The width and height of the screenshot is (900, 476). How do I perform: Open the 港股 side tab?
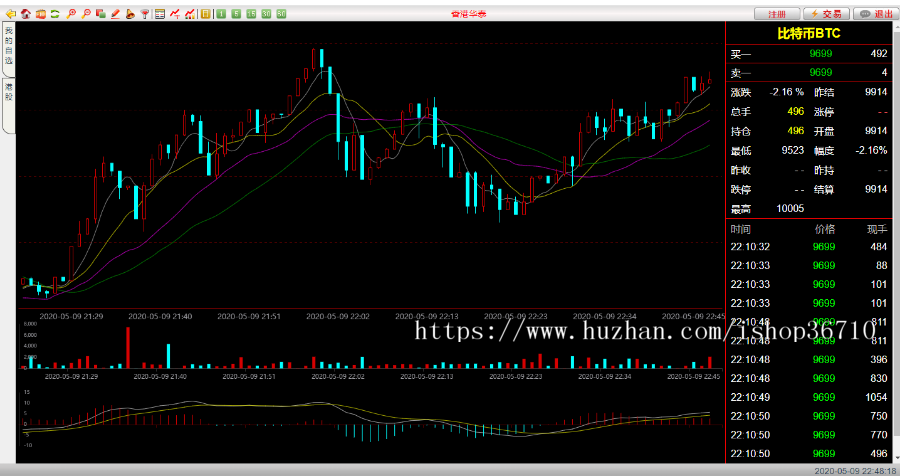coord(9,105)
